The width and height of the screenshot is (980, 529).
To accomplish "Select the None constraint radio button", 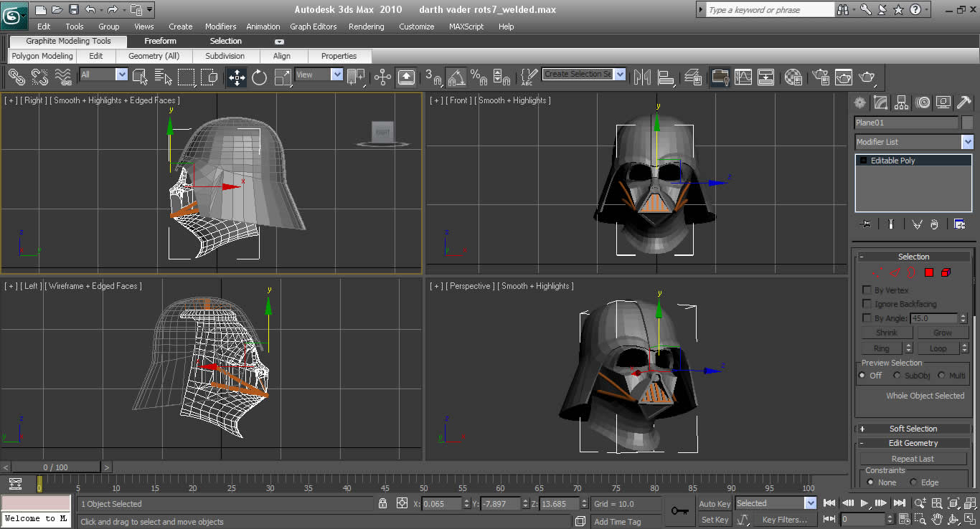I will (870, 482).
